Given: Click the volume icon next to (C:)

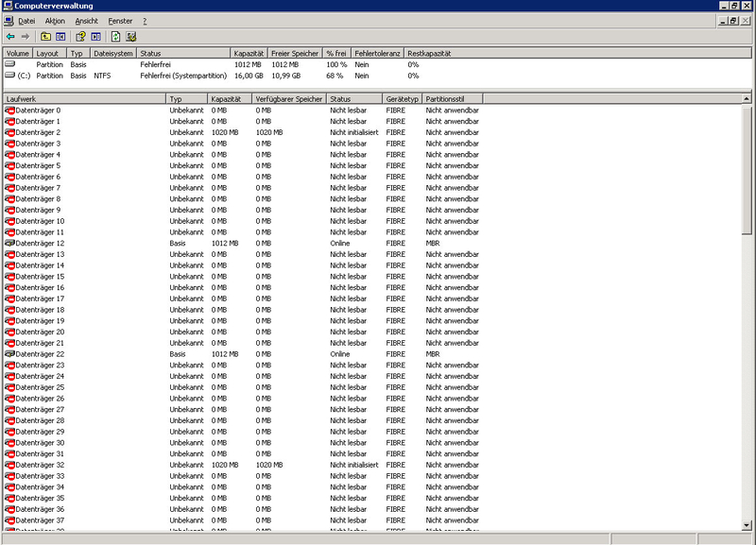Looking at the screenshot, I should click(8, 76).
